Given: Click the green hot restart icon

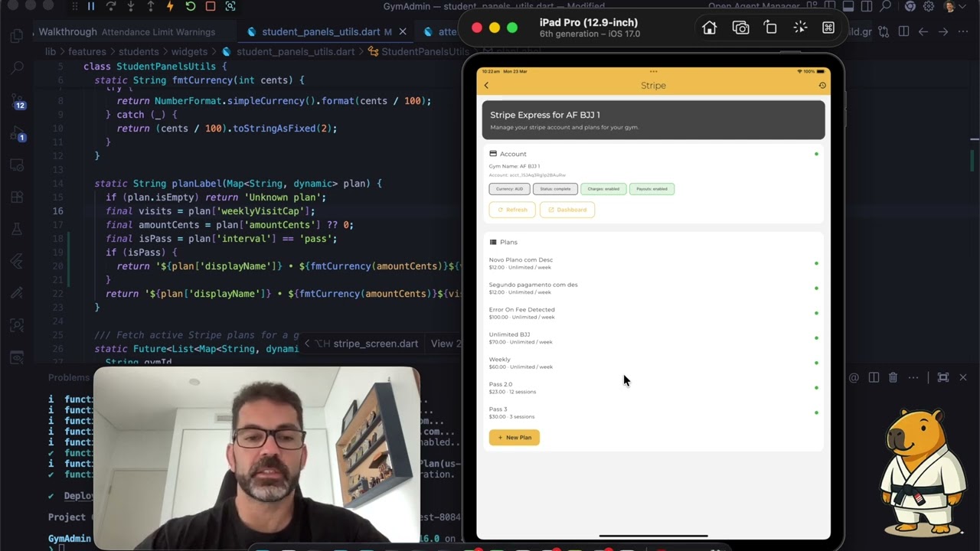Looking at the screenshot, I should point(190,6).
